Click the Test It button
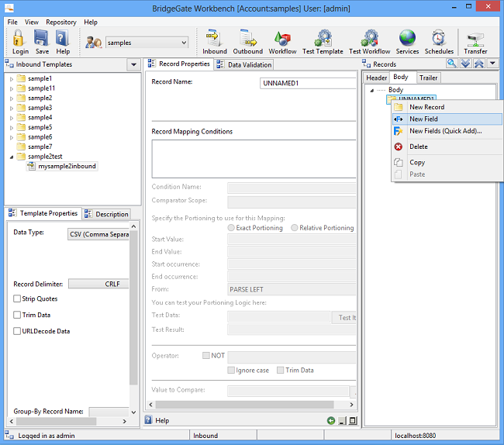This screenshot has height=445, width=504. [344, 317]
